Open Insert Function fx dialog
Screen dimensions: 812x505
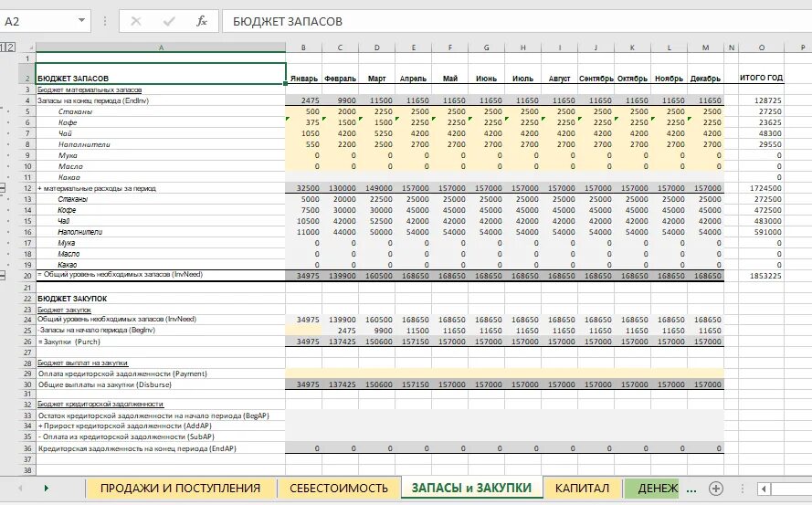[202, 21]
